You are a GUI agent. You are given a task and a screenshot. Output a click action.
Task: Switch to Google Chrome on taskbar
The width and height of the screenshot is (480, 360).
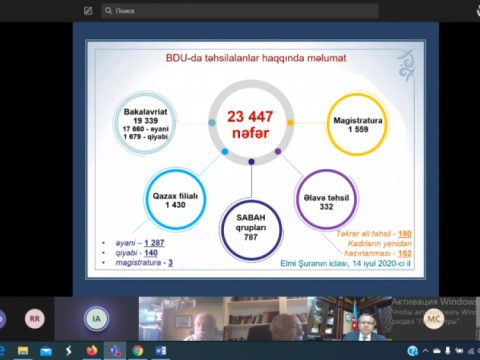click(x=138, y=351)
